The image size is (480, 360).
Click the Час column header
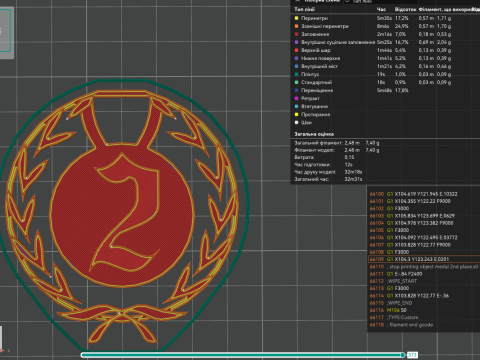pos(381,9)
